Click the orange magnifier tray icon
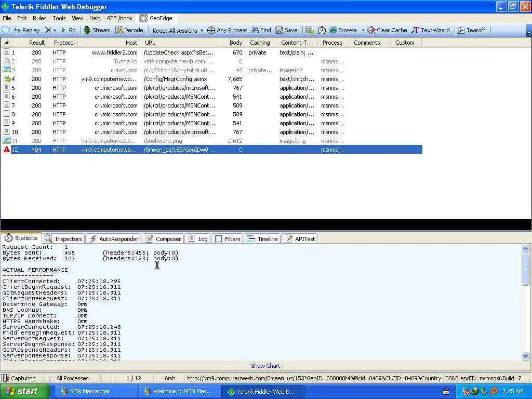 pyautogui.click(x=494, y=391)
